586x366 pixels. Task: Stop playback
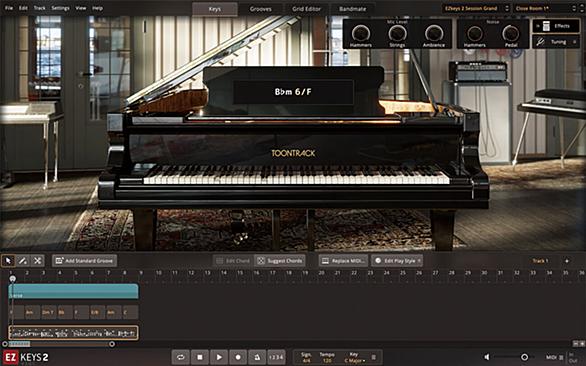[x=200, y=357]
